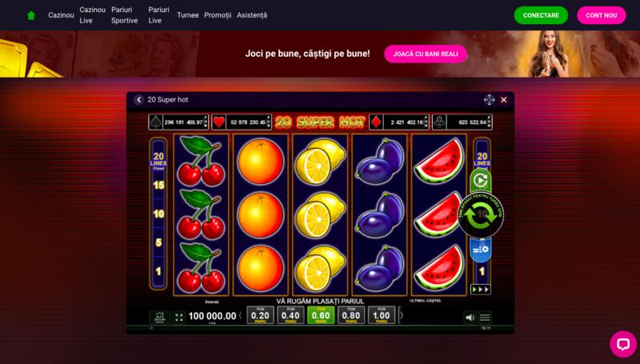Image resolution: width=640 pixels, height=364 pixels.
Task: Go back from 20 Super hot
Action: [x=138, y=99]
